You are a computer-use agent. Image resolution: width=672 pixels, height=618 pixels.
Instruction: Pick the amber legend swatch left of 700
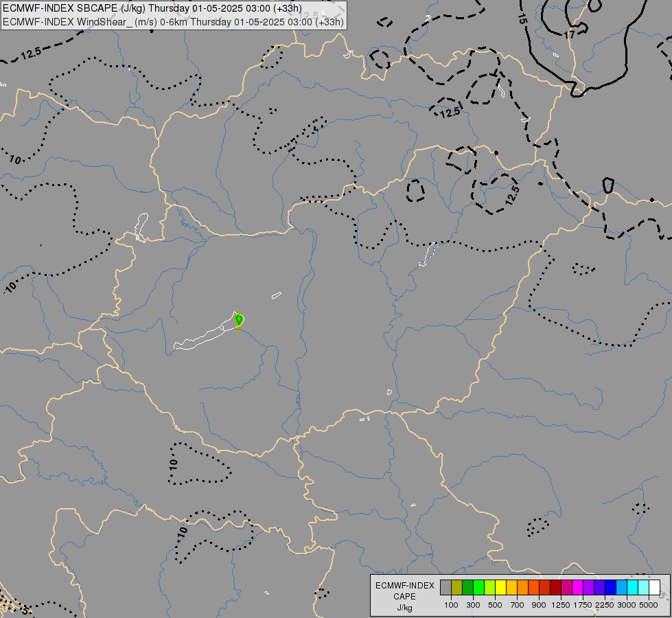[x=511, y=587]
